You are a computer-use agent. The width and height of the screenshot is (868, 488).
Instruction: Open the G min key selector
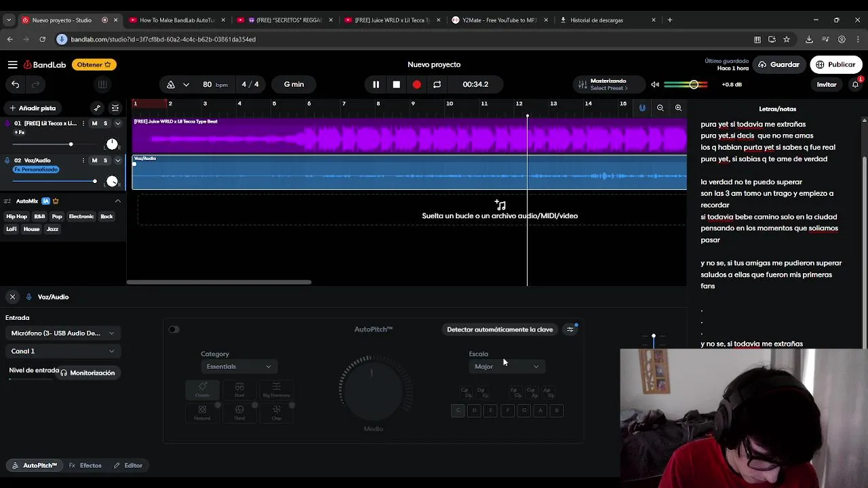[x=294, y=85]
